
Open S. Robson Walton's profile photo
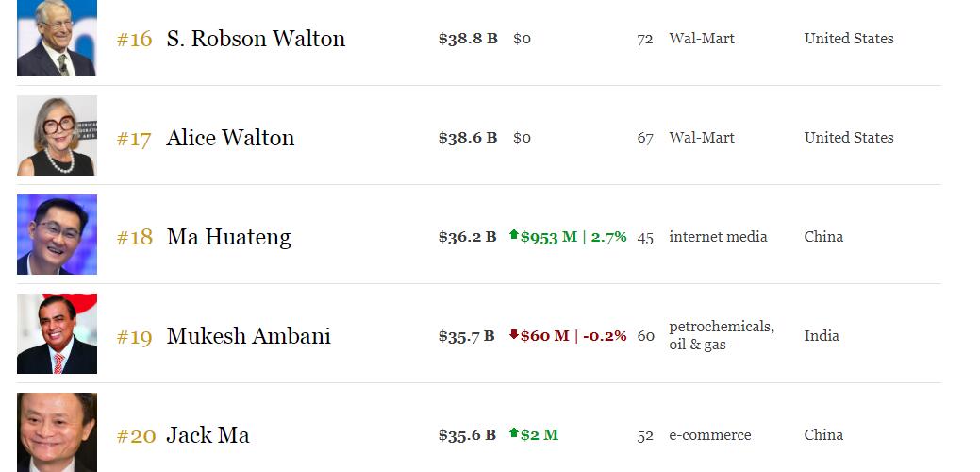pyautogui.click(x=57, y=38)
